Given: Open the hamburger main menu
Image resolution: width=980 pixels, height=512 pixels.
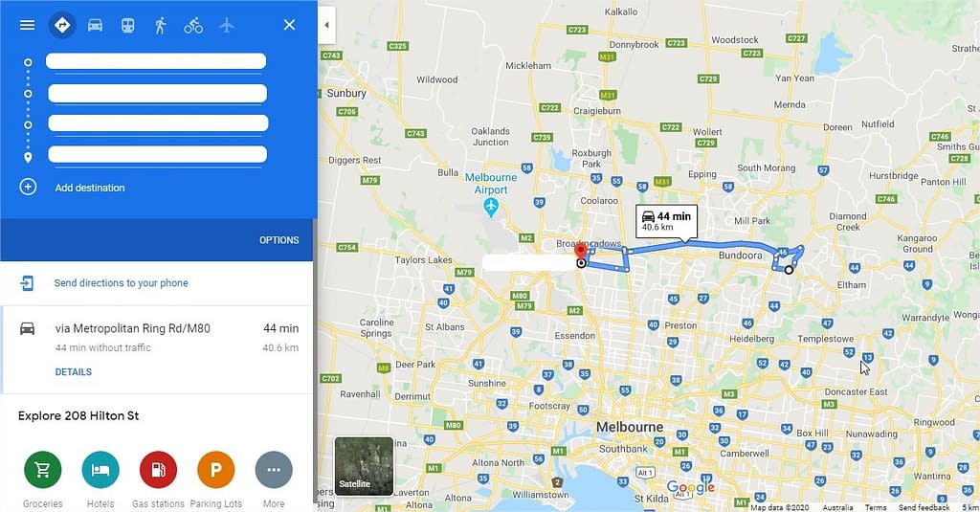Looking at the screenshot, I should tap(27, 25).
